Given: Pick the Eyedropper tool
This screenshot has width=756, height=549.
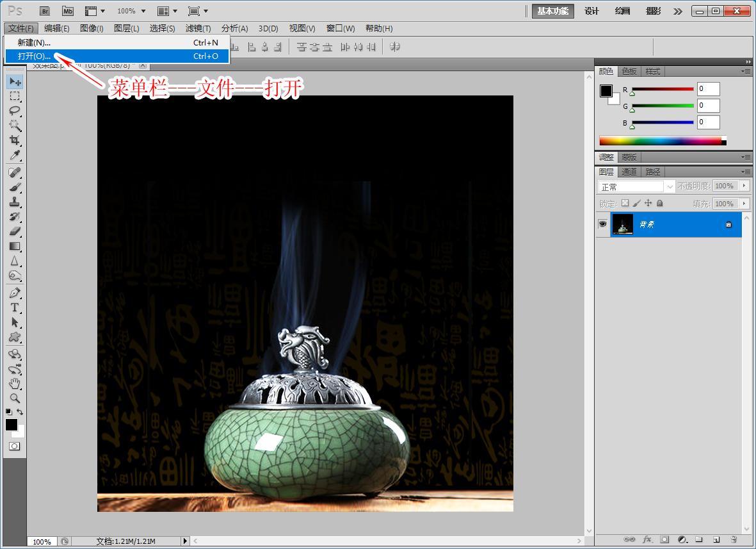Looking at the screenshot, I should (x=15, y=156).
